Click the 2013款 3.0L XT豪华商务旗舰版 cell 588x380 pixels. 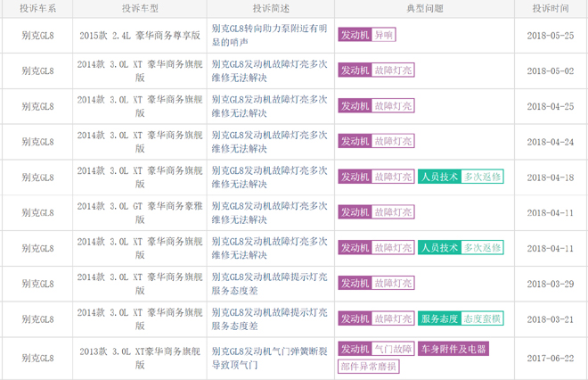click(x=140, y=358)
